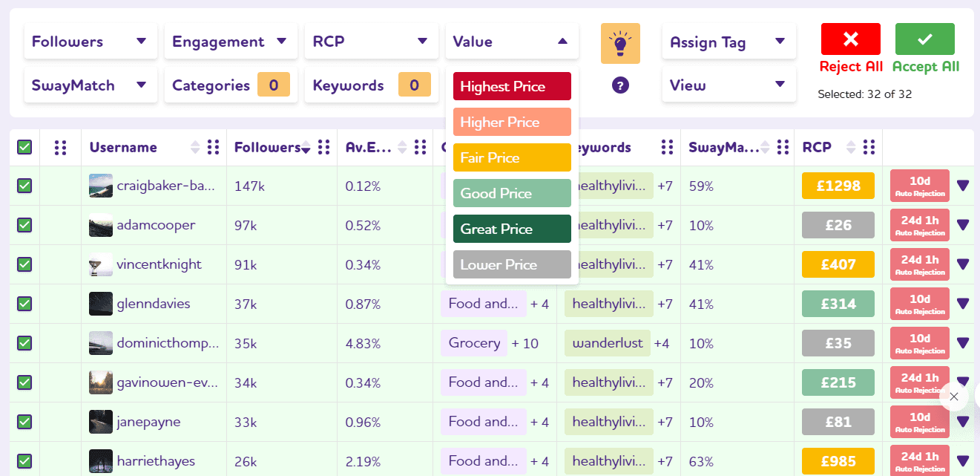The width and height of the screenshot is (980, 476).
Task: Close the floating X circle button
Action: pyautogui.click(x=954, y=397)
